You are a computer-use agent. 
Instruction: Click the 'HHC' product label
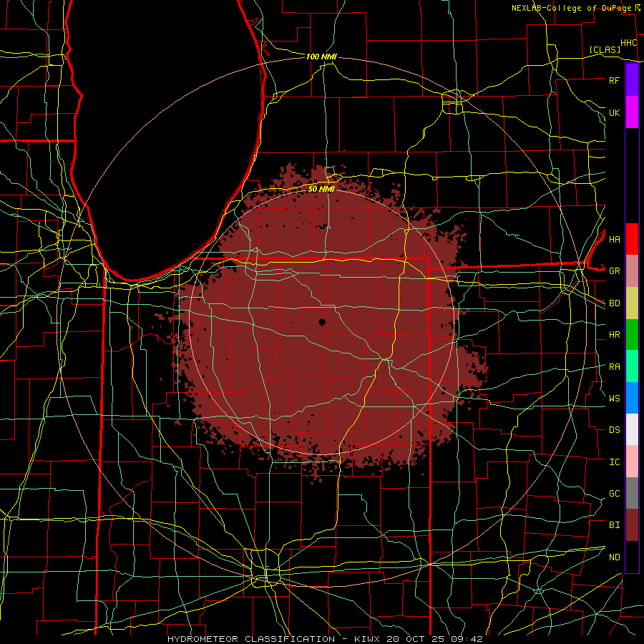point(629,43)
